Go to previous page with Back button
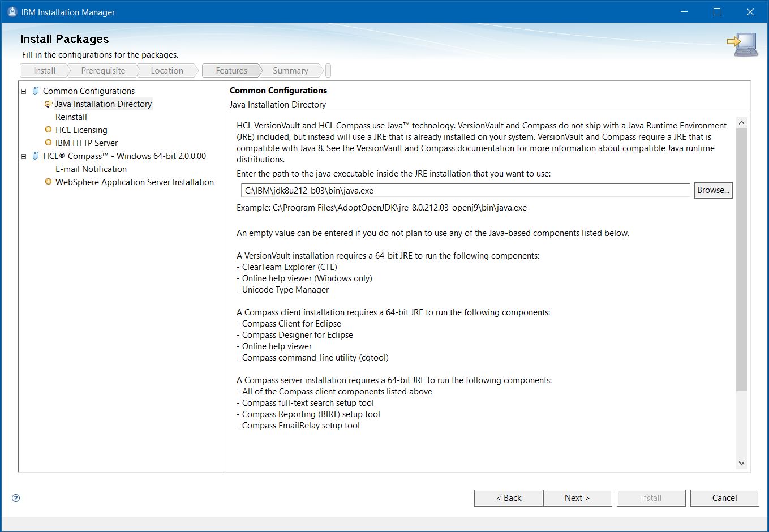 [x=509, y=498]
